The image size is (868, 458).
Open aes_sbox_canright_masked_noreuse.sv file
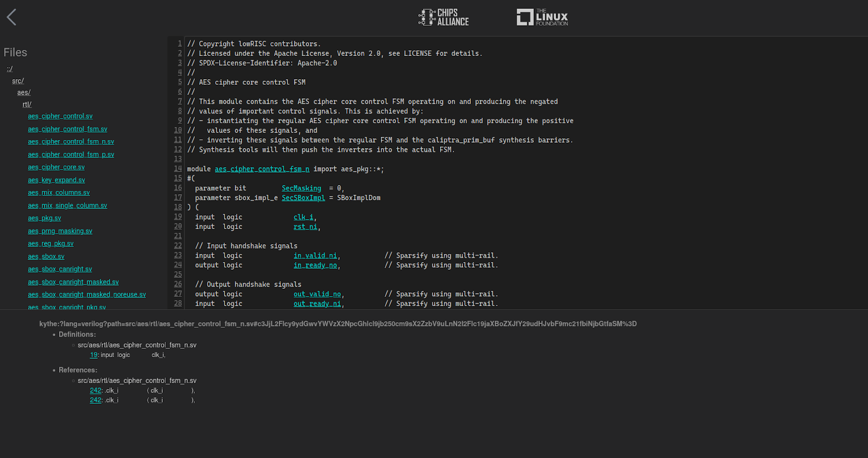[x=87, y=295]
